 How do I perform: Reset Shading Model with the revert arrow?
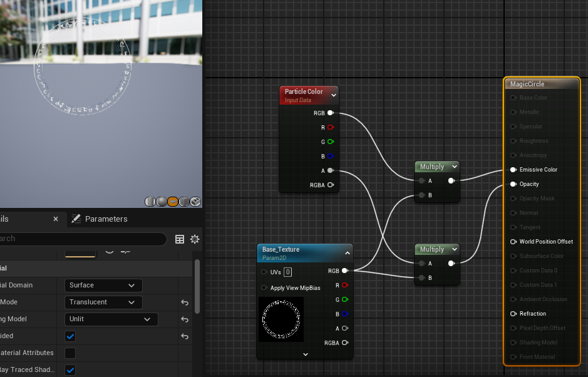coord(185,319)
